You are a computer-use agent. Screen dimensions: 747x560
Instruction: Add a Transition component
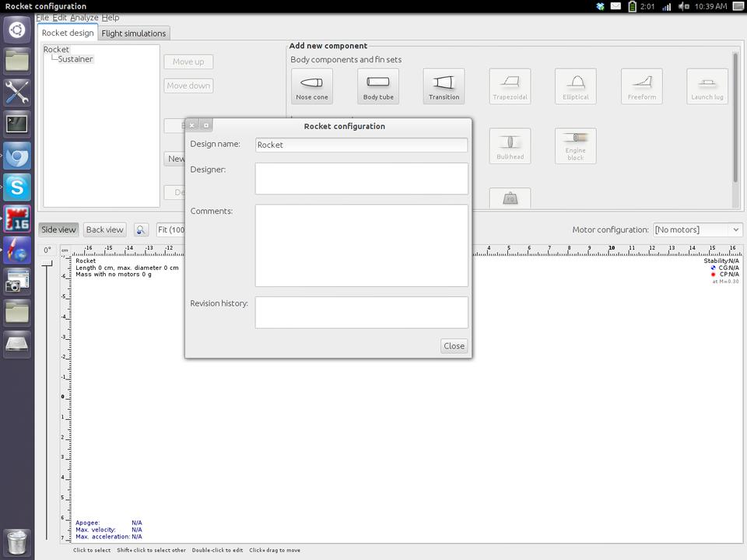444,86
